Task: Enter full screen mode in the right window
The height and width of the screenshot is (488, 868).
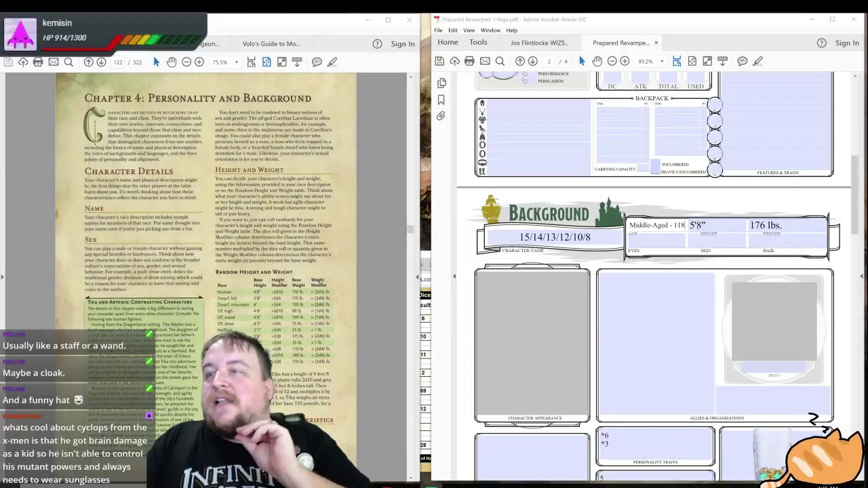Action: click(x=707, y=61)
